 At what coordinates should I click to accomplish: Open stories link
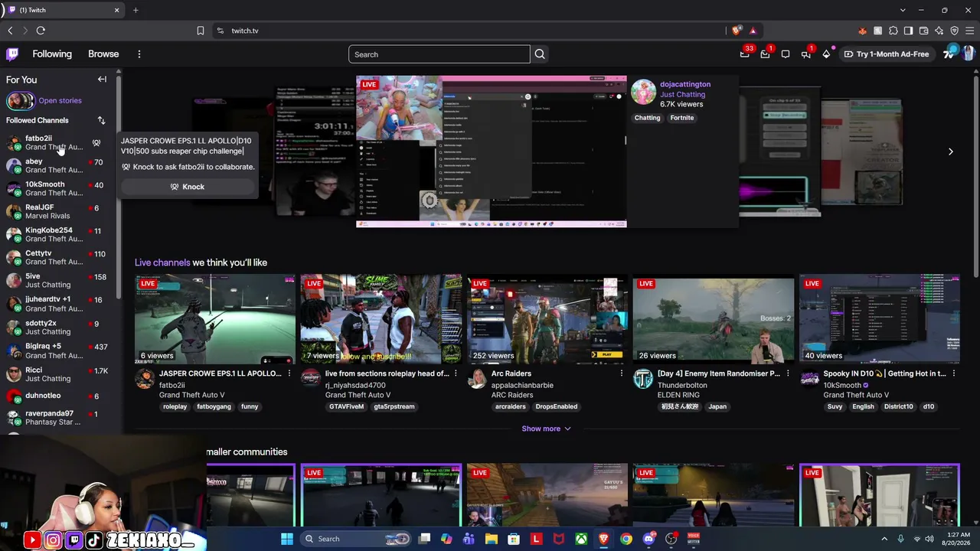60,100
